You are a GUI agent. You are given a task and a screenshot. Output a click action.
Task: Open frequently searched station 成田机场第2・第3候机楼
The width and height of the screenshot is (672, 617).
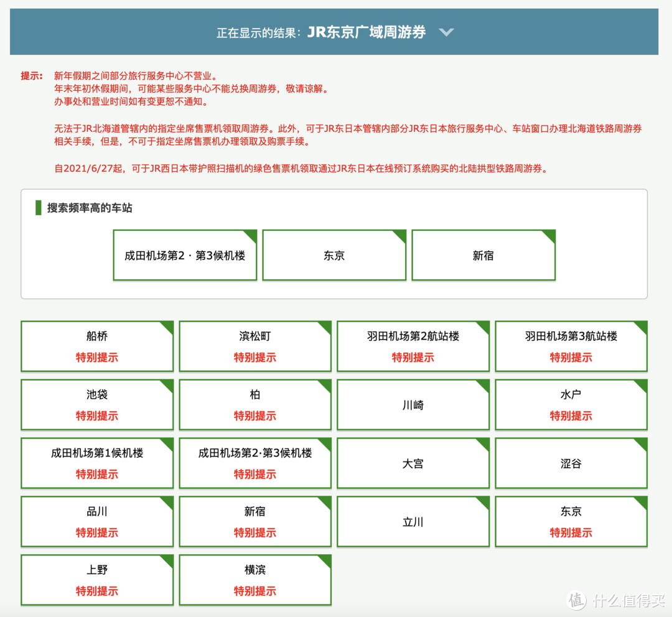[x=185, y=256]
